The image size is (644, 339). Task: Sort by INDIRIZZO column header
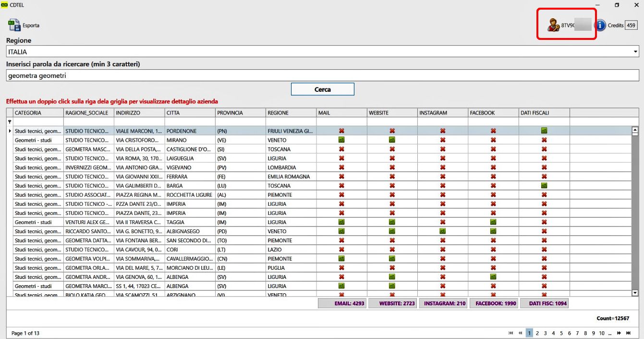tap(139, 113)
